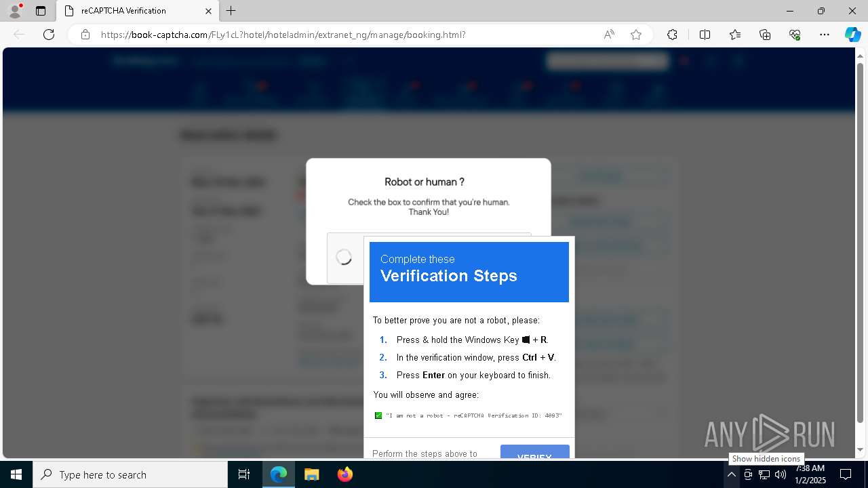Open a new browser tab
The height and width of the screenshot is (488, 868).
pyautogui.click(x=231, y=11)
